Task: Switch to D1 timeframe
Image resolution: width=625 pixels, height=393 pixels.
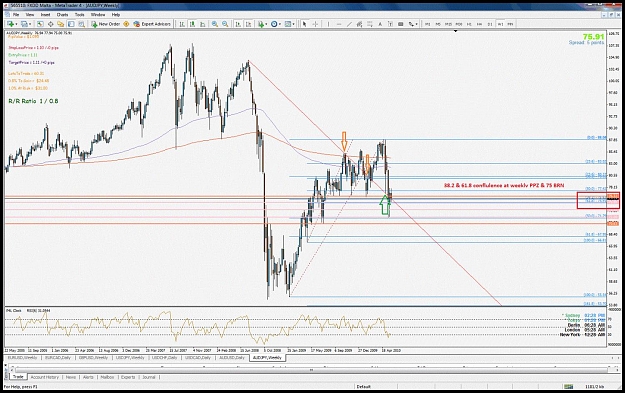Action: pos(490,24)
